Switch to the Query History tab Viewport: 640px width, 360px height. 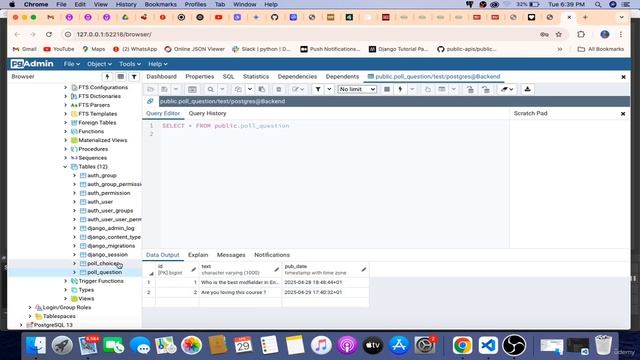pyautogui.click(x=207, y=113)
